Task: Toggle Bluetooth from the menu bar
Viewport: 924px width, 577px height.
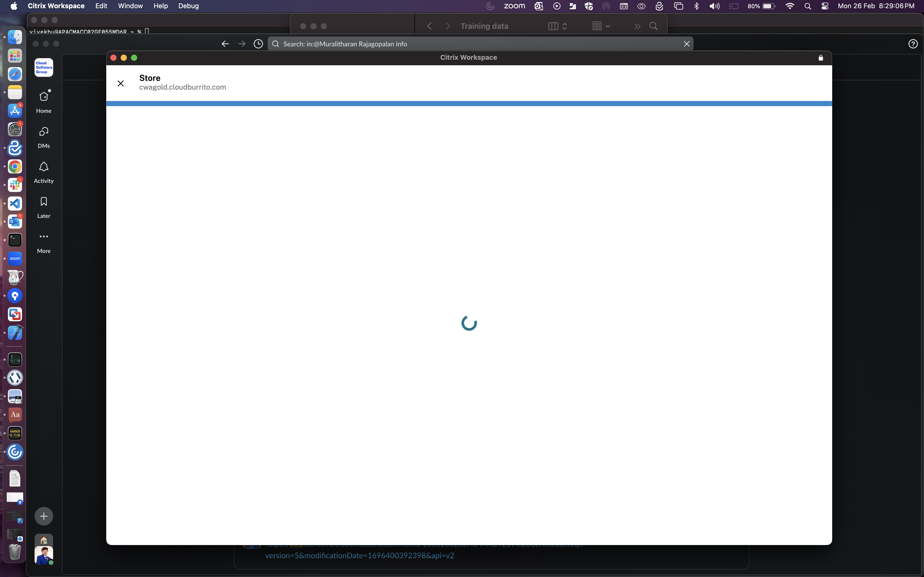Action: point(696,6)
